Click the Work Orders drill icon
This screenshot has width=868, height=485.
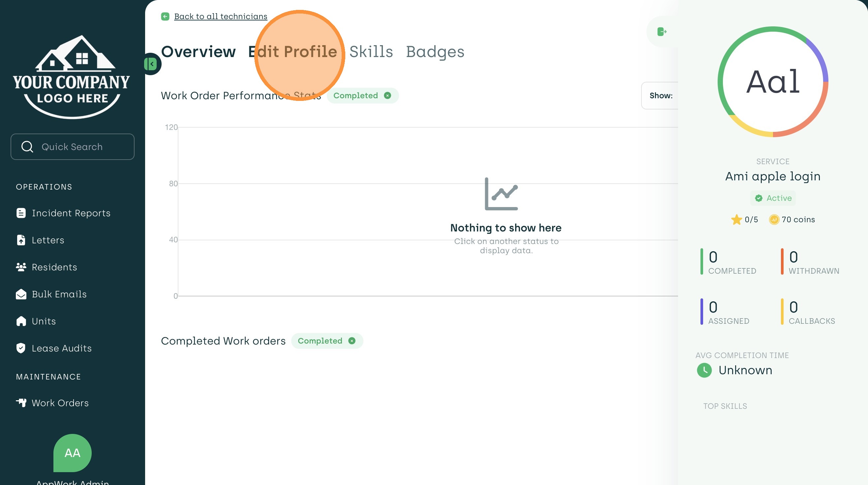click(21, 403)
